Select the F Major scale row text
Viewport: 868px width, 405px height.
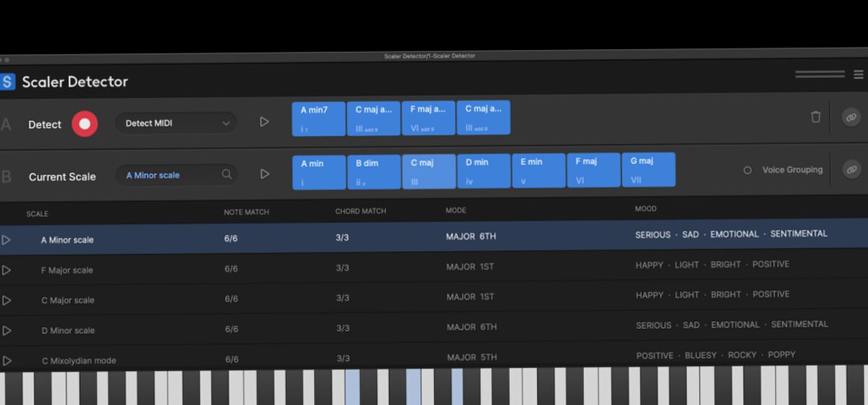pos(67,270)
